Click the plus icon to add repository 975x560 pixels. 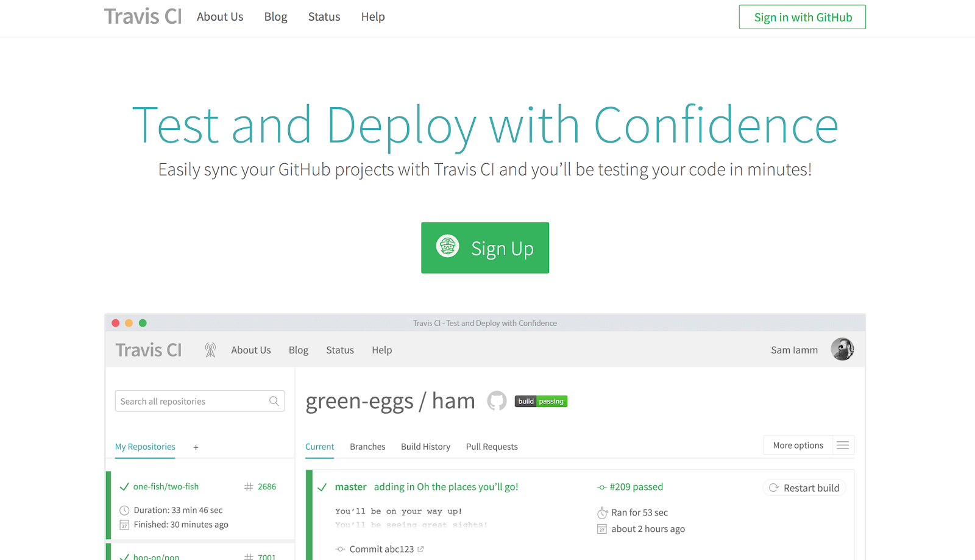click(x=196, y=447)
